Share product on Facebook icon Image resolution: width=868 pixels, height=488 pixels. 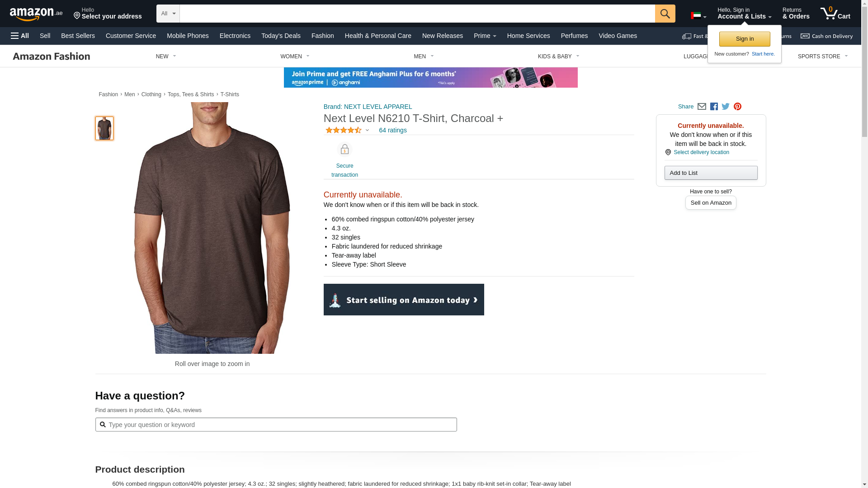714,107
